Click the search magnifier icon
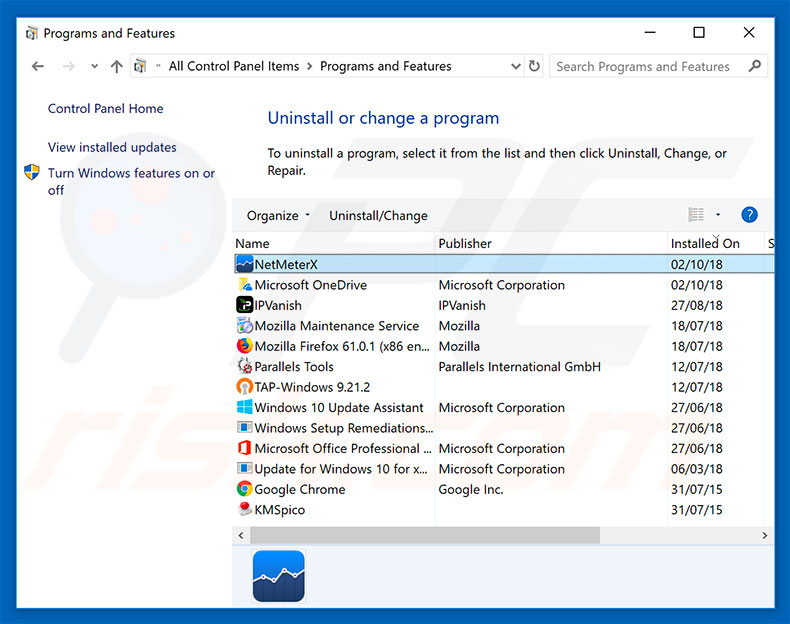Viewport: 790px width, 624px height. pyautogui.click(x=755, y=66)
